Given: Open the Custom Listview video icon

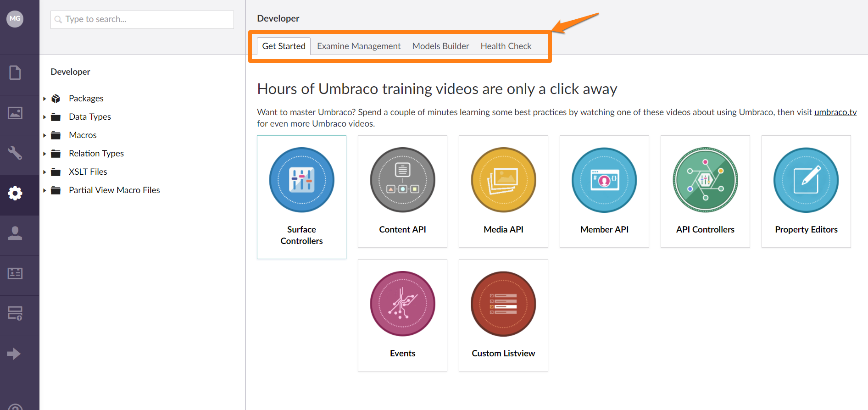Looking at the screenshot, I should (503, 304).
